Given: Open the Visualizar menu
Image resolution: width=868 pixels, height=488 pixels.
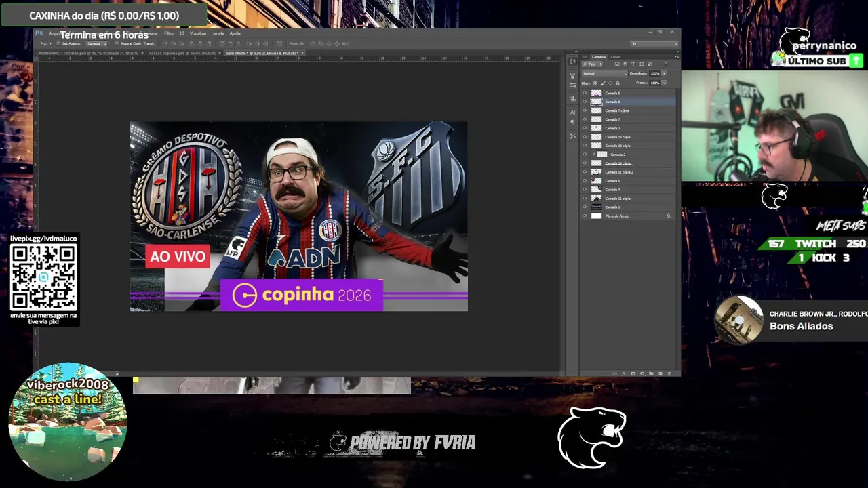Looking at the screenshot, I should click(198, 33).
